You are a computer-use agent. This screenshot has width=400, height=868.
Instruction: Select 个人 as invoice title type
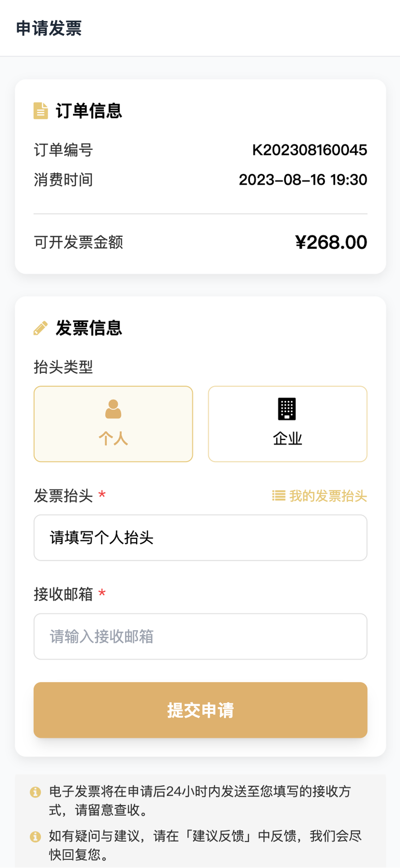point(113,424)
